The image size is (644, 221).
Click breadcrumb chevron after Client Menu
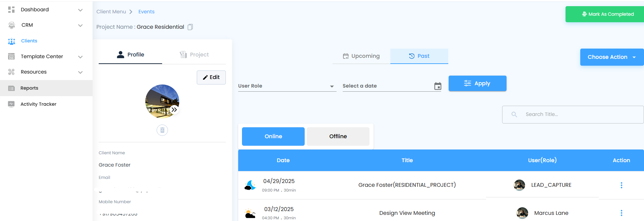pyautogui.click(x=131, y=12)
